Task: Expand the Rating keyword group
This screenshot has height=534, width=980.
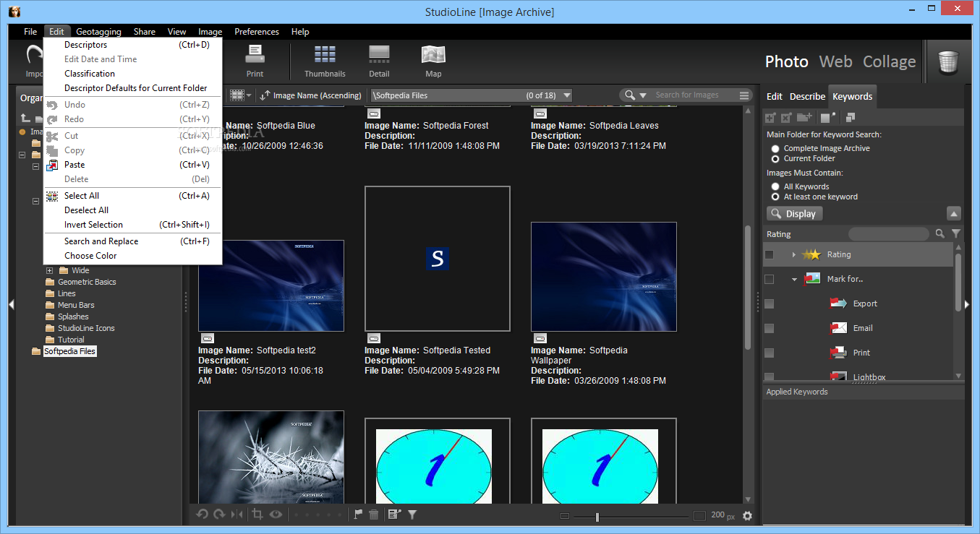Action: [x=794, y=254]
